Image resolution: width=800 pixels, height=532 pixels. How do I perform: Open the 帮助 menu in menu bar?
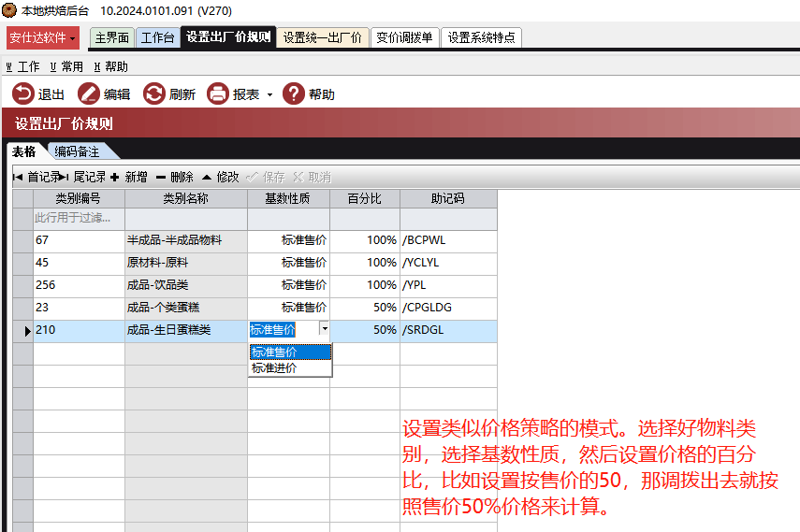click(x=110, y=66)
